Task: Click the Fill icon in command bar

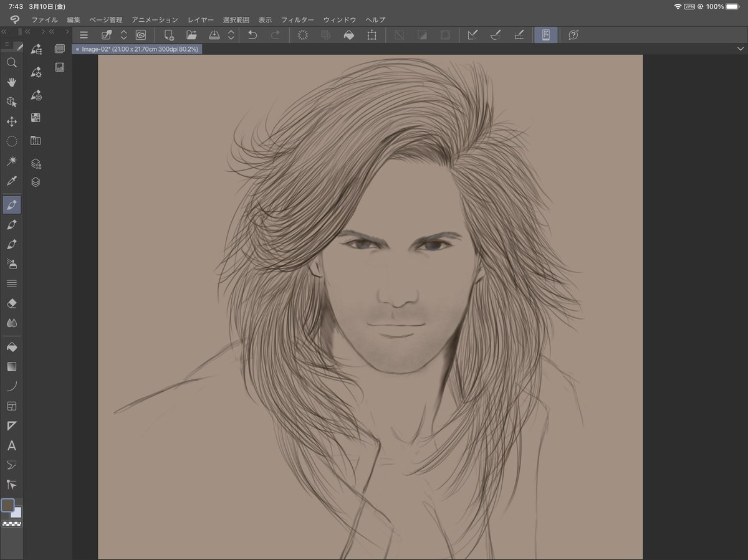Action: (x=349, y=35)
